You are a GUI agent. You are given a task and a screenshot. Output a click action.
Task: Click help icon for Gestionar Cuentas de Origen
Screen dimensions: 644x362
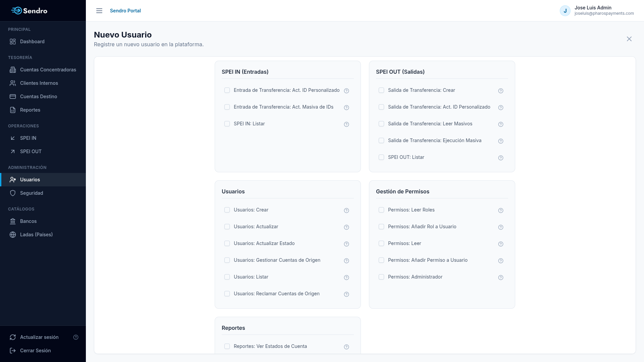pos(346,261)
